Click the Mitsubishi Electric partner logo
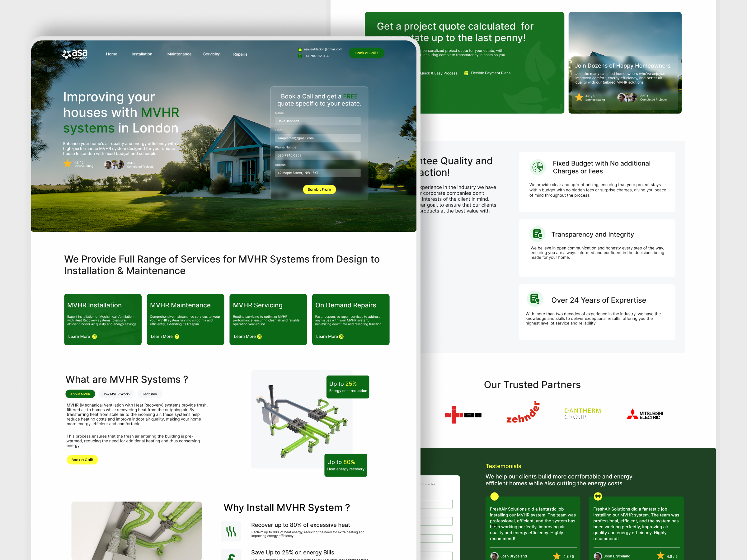 (x=645, y=415)
